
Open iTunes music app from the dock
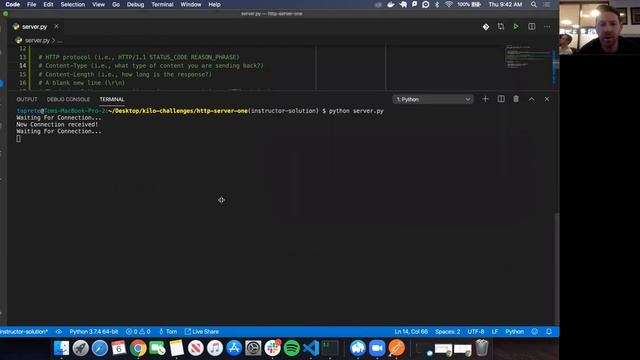point(215,348)
